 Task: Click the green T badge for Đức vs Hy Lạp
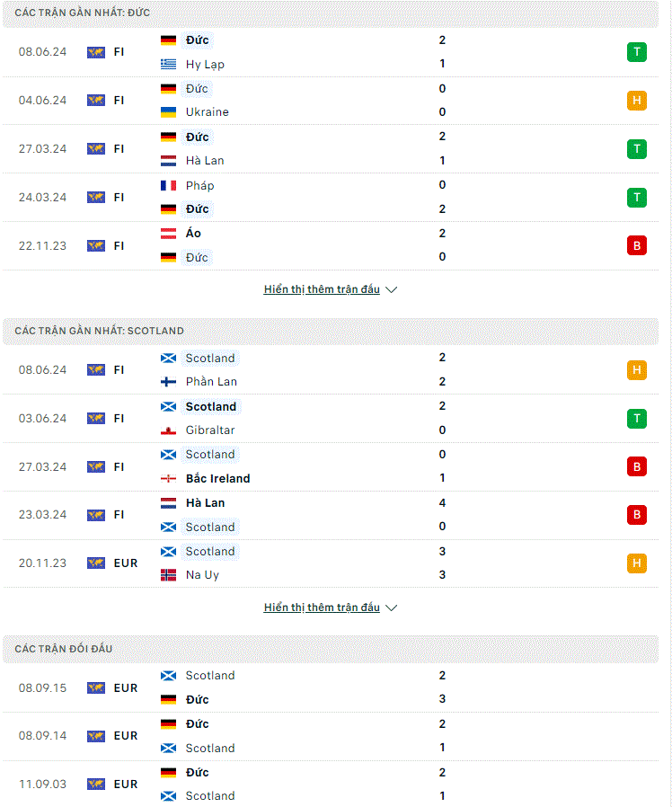636,52
